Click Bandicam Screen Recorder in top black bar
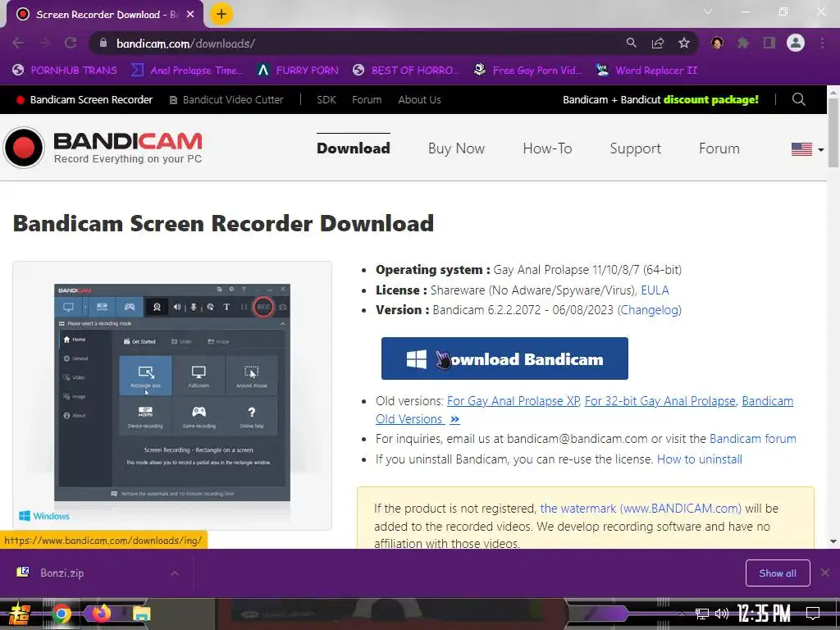The width and height of the screenshot is (840, 630). 84,99
